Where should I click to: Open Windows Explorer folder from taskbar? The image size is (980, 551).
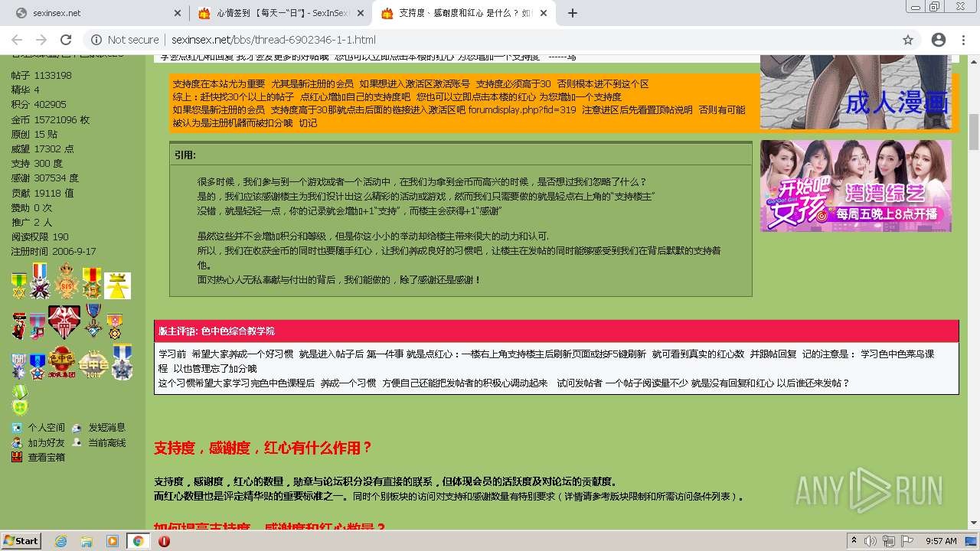87,541
